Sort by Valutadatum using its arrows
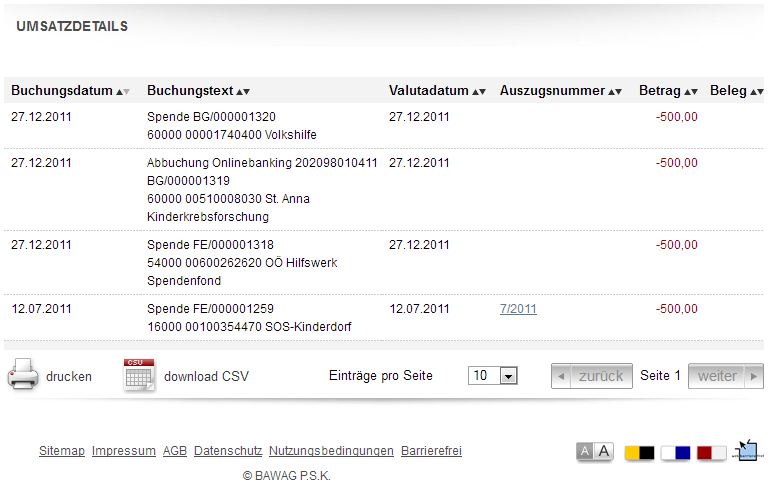Image resolution: width=777 pixels, height=482 pixels. tap(479, 92)
